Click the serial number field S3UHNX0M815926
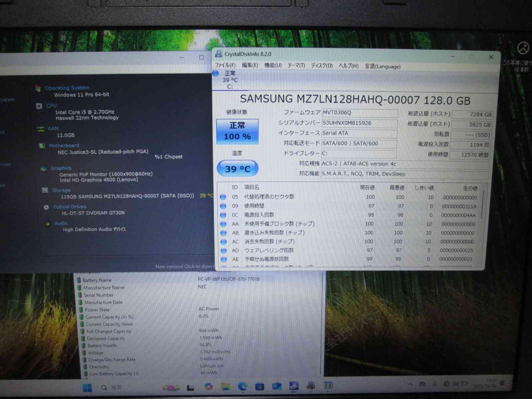 pyautogui.click(x=359, y=123)
